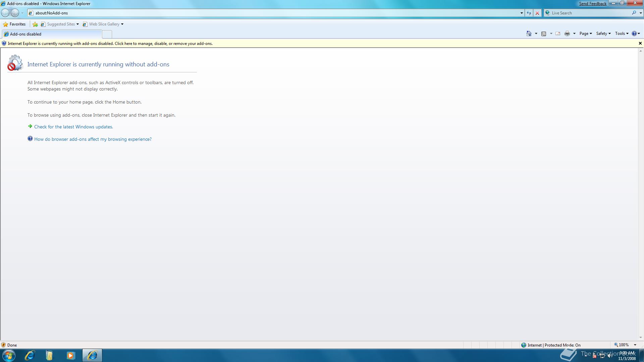Screen dimensions: 644x362
Task: Click the IE icon in title bar
Action: tap(3, 4)
